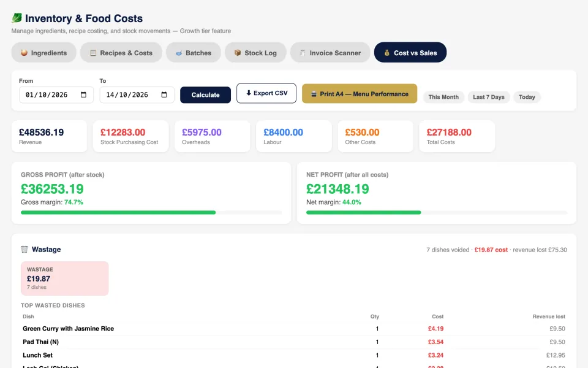Click the Cost column header
This screenshot has width=588, height=368.
pyautogui.click(x=437, y=316)
